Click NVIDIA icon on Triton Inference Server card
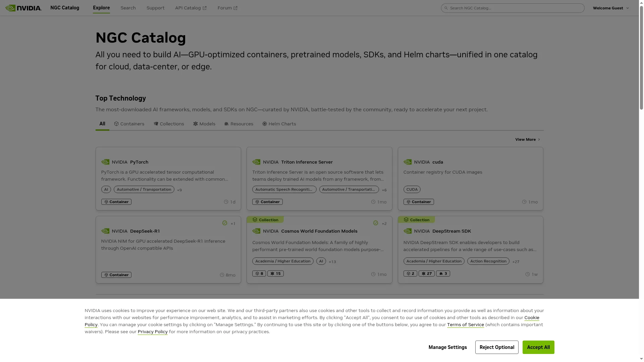This screenshot has height=362, width=644. pyautogui.click(x=256, y=162)
